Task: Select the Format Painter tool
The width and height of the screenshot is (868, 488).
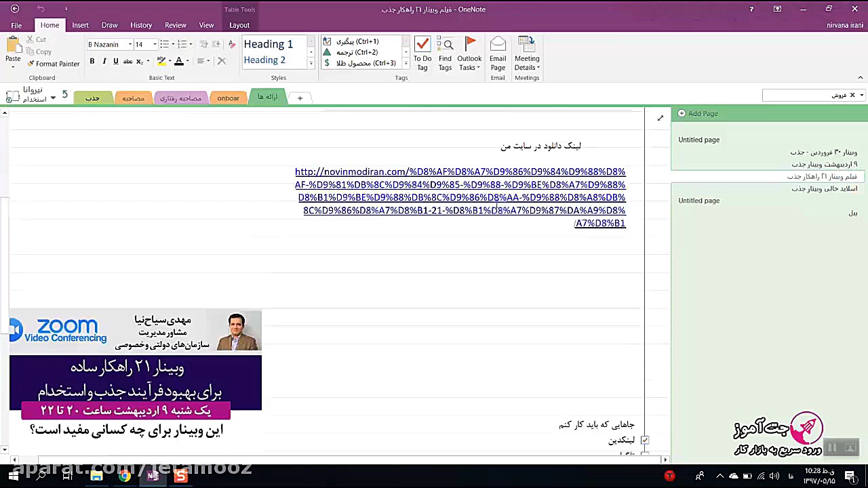Action: (54, 64)
